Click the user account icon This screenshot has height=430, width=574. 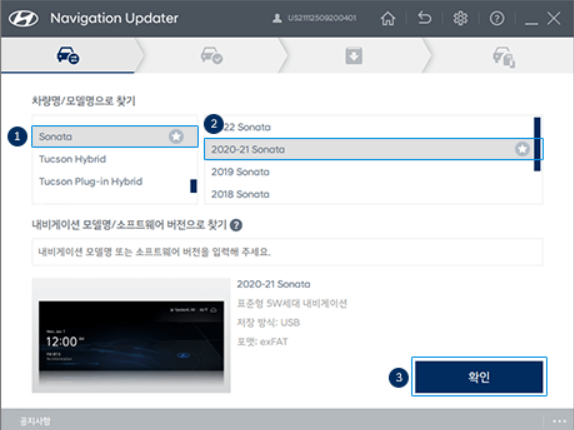pos(277,18)
